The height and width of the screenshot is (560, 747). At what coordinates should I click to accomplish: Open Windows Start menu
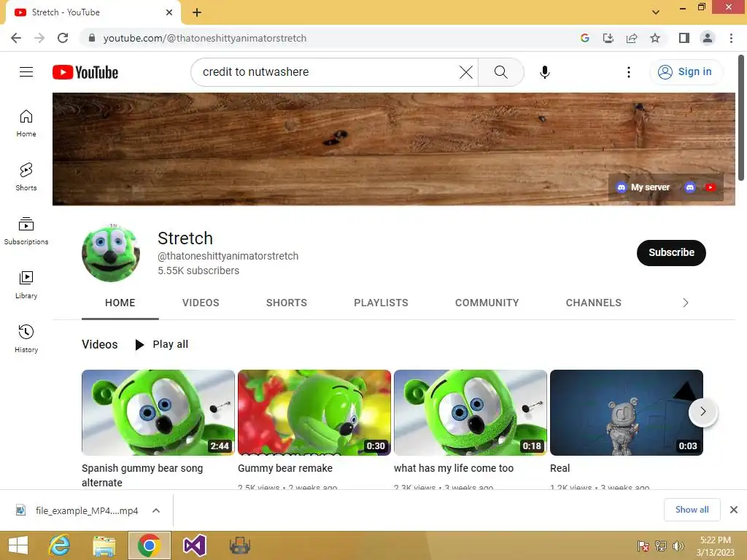[x=18, y=545]
